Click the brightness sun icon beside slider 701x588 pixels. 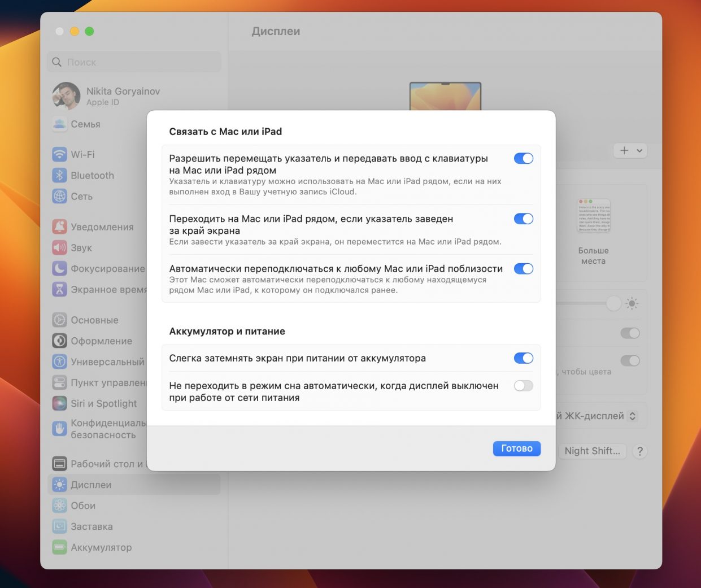pyautogui.click(x=632, y=303)
